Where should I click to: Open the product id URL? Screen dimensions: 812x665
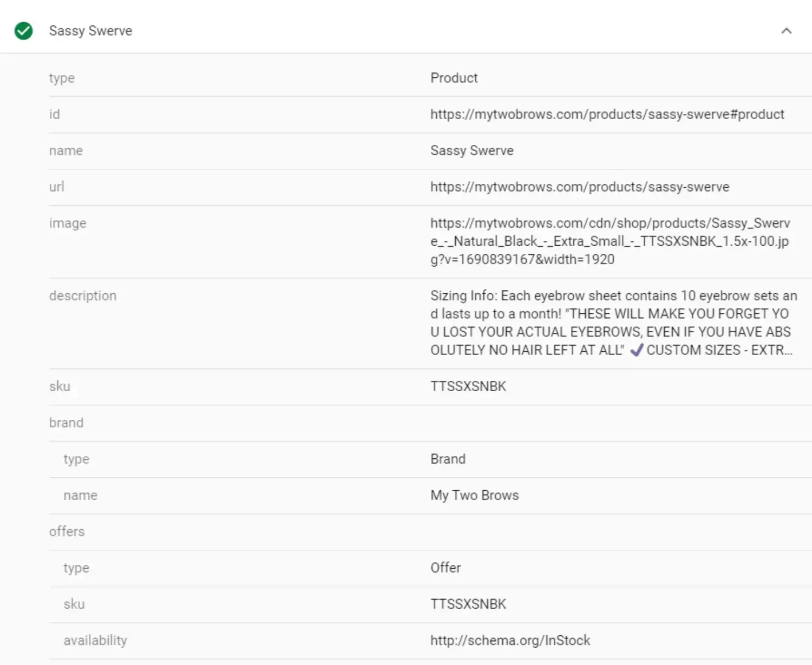pyautogui.click(x=607, y=114)
